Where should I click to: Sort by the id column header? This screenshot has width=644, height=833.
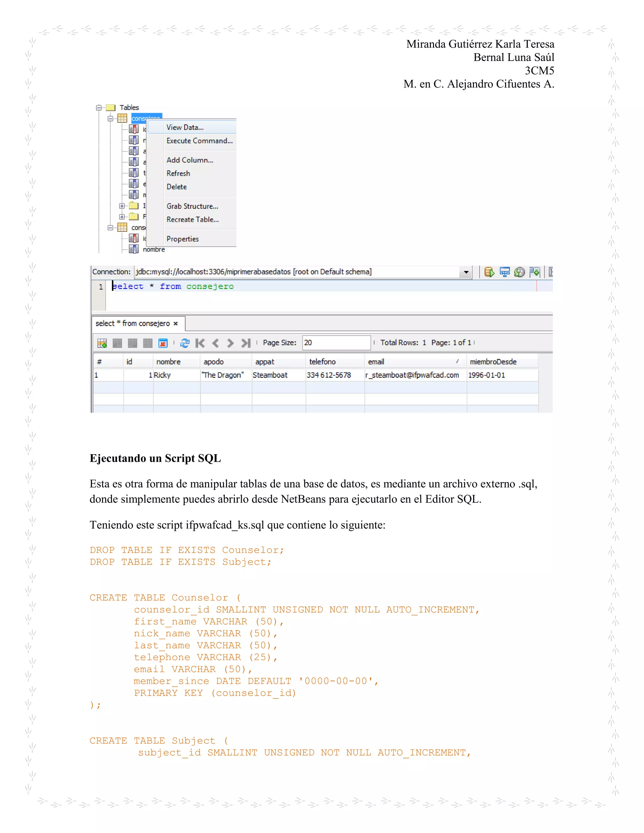pyautogui.click(x=138, y=361)
